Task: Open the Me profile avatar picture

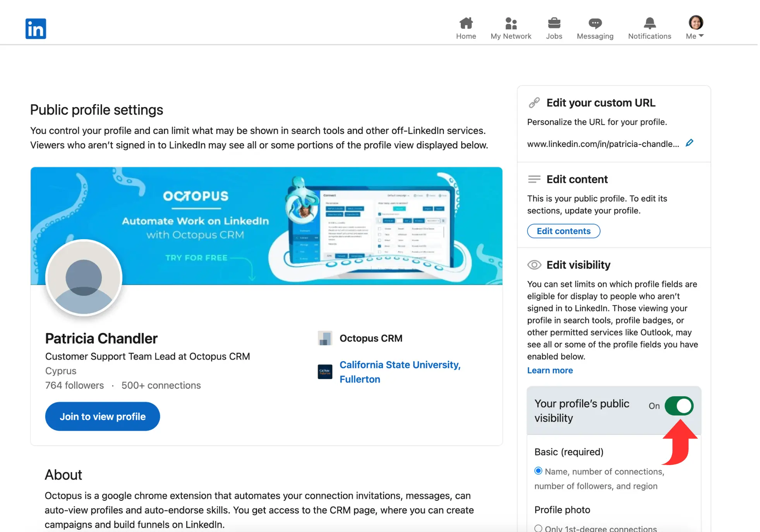Action: (x=695, y=22)
